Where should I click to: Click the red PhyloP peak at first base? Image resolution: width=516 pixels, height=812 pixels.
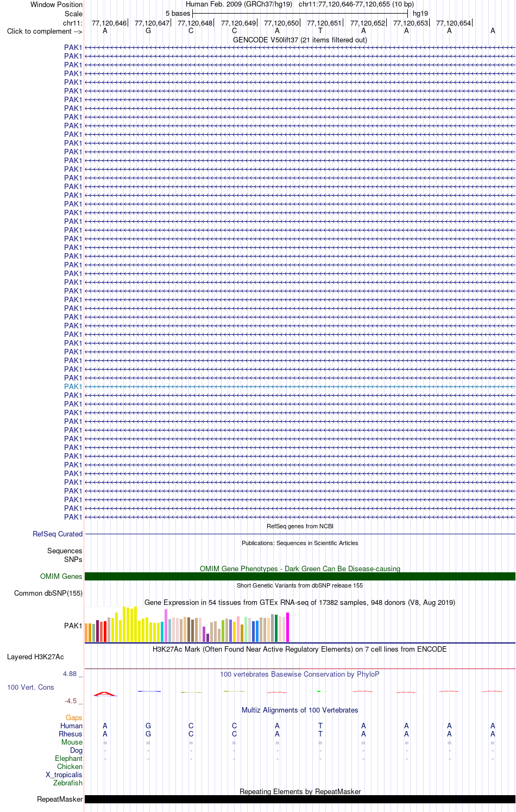[x=104, y=694]
